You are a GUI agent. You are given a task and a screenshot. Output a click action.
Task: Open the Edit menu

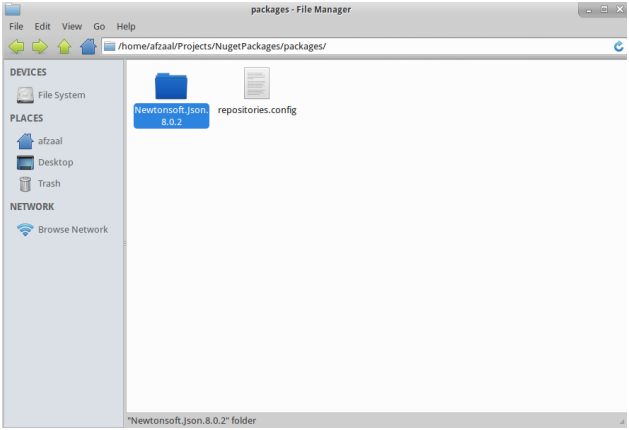[x=42, y=26]
